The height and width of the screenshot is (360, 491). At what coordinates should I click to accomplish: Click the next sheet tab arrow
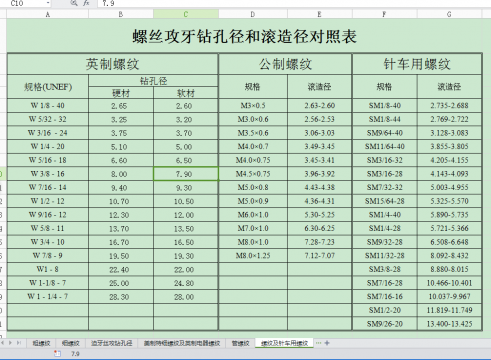10,343
